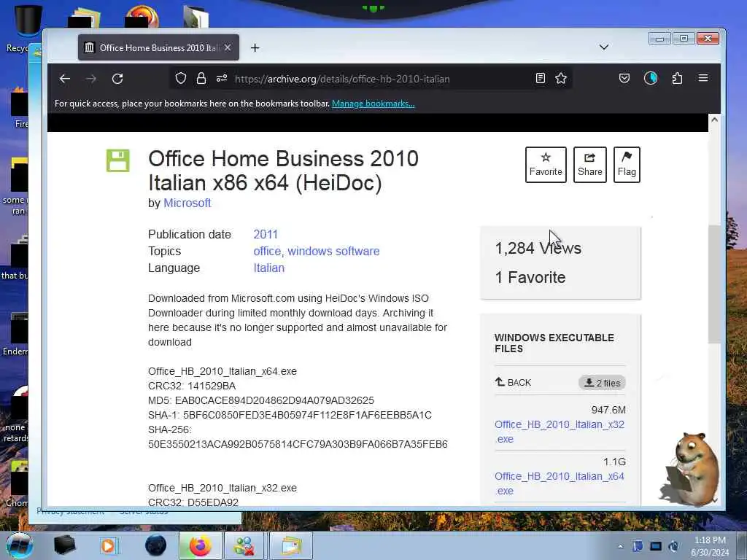Click the Flag button
This screenshot has height=560, width=747.
coord(627,165)
